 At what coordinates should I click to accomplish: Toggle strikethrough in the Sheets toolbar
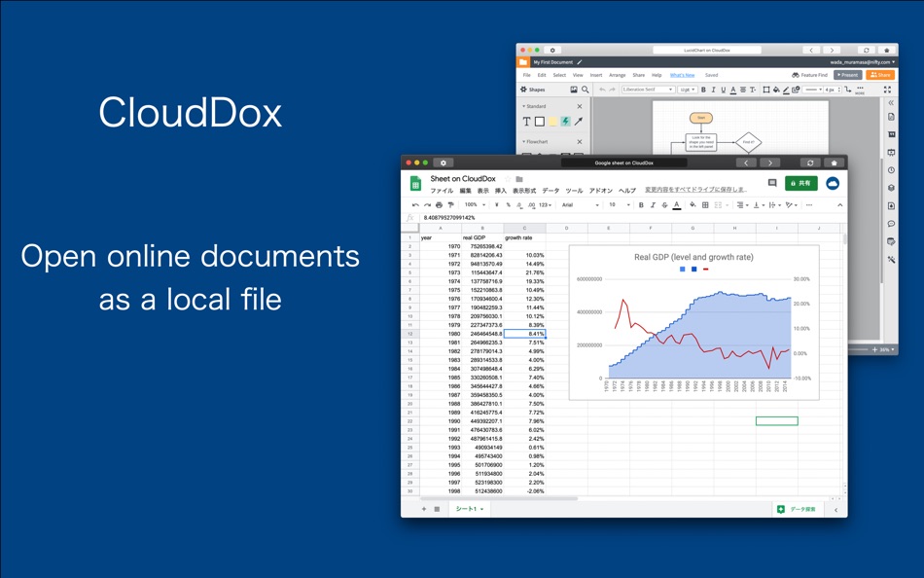pyautogui.click(x=664, y=205)
